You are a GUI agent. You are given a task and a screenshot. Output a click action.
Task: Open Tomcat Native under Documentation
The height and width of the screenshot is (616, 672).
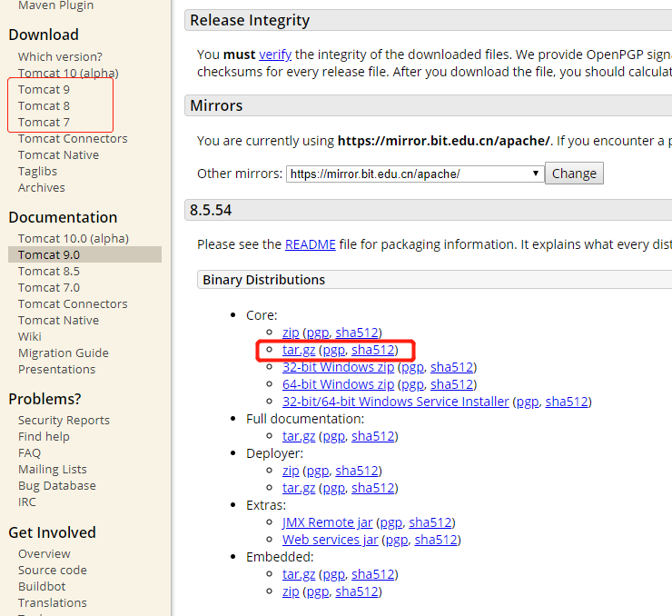pos(58,320)
